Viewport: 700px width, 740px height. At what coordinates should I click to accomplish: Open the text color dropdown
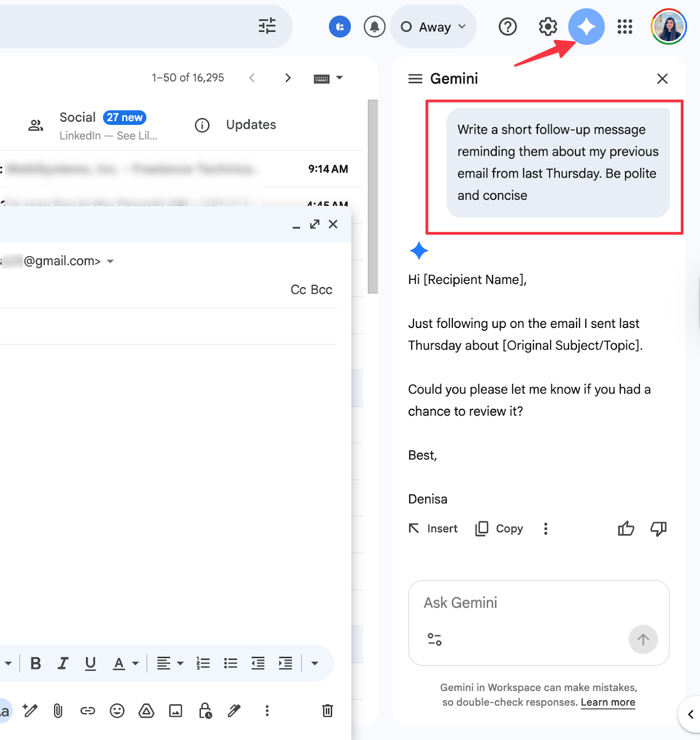click(126, 663)
